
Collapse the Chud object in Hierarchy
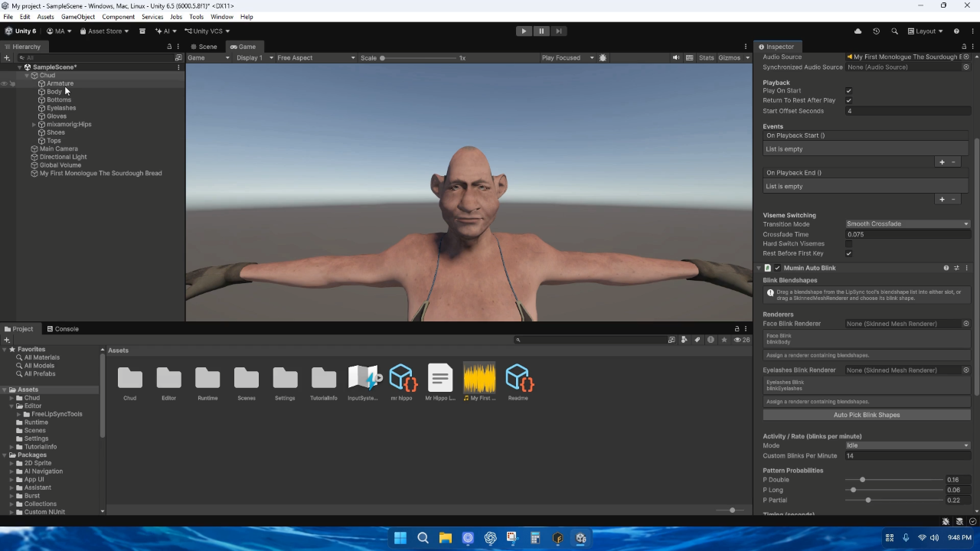[x=26, y=76]
